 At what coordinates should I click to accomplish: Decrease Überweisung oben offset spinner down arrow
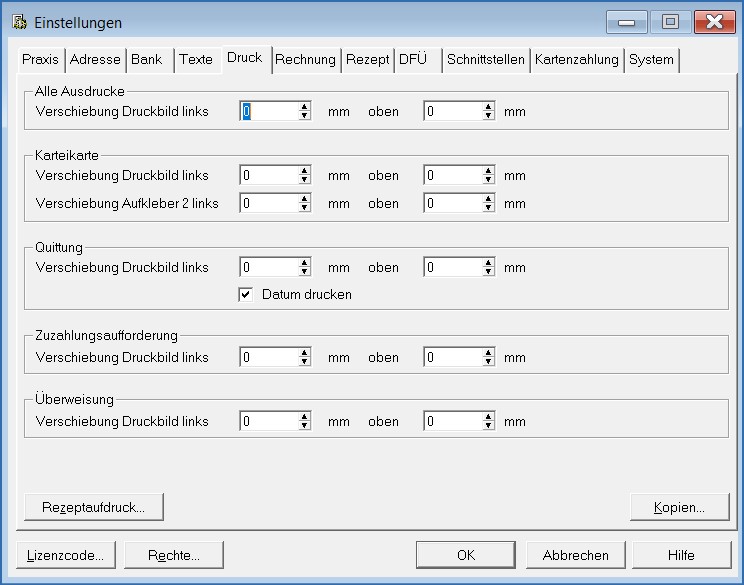[488, 426]
